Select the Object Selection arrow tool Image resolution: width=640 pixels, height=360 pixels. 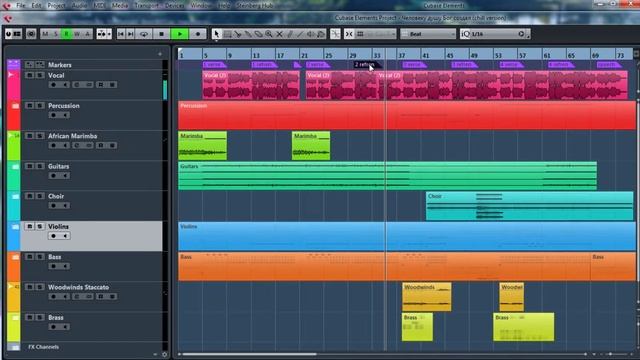coord(216,34)
